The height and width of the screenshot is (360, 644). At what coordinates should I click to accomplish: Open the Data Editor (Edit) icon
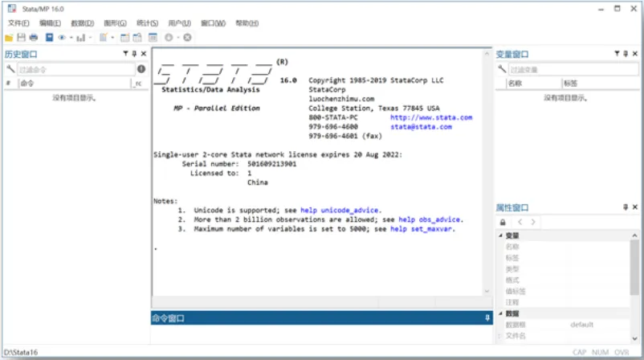pyautogui.click(x=124, y=38)
